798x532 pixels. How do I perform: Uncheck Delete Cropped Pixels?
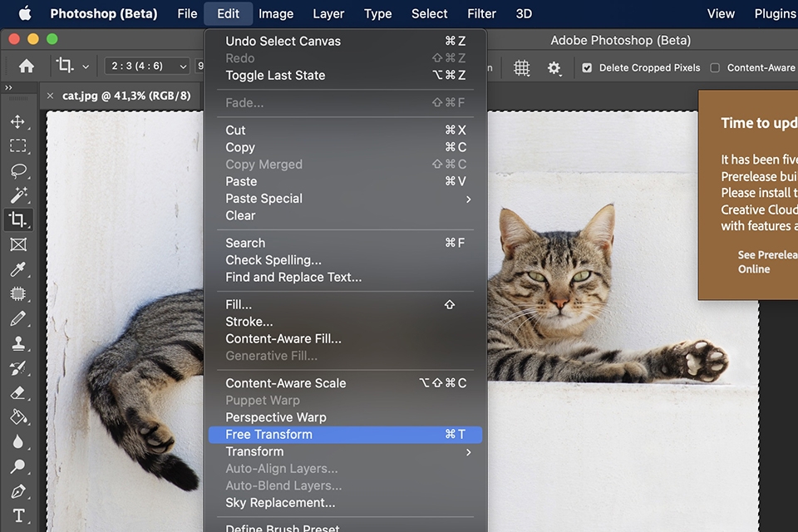(589, 67)
